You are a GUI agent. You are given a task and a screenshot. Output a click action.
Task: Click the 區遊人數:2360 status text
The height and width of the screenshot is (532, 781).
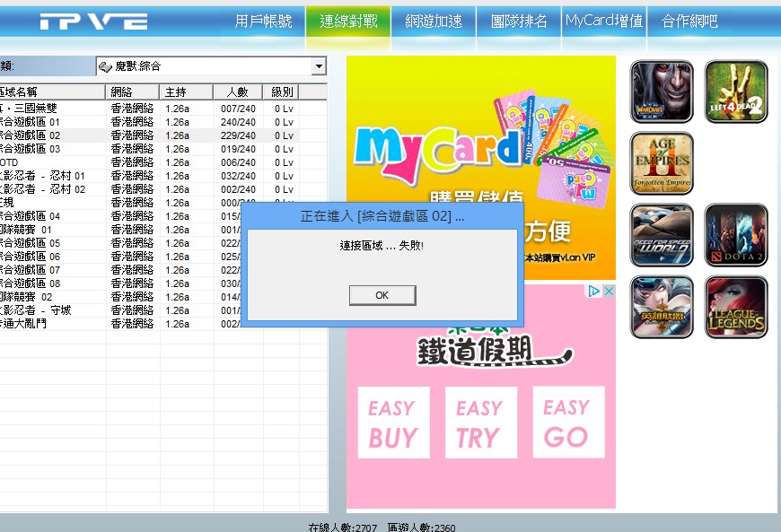421,527
